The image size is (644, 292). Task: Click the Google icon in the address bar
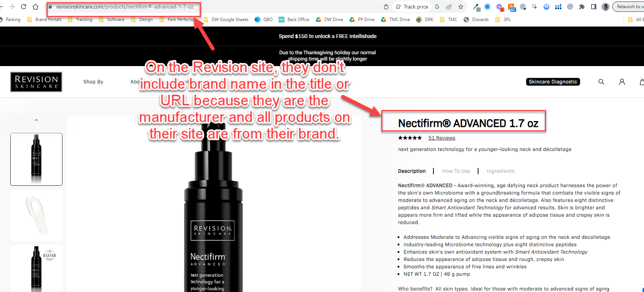(437, 7)
